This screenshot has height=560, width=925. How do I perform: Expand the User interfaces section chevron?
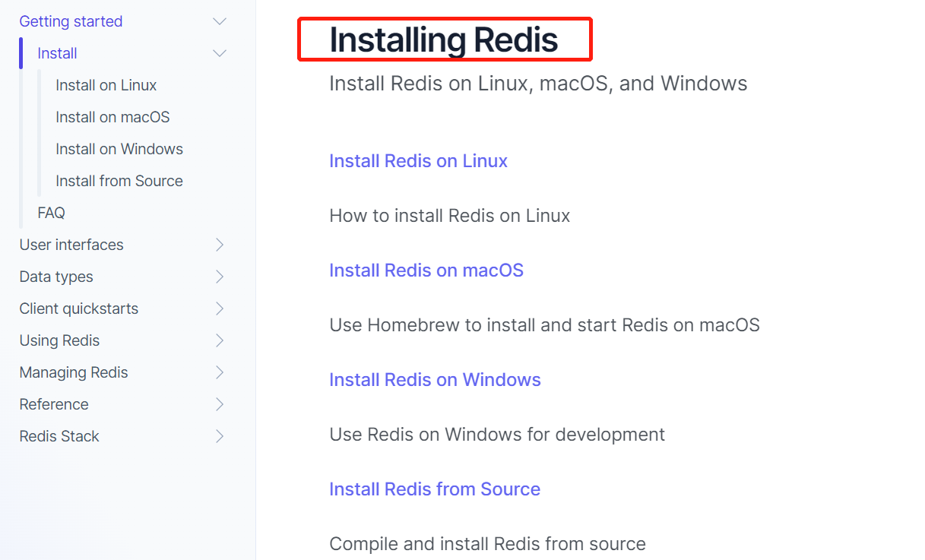pos(220,245)
